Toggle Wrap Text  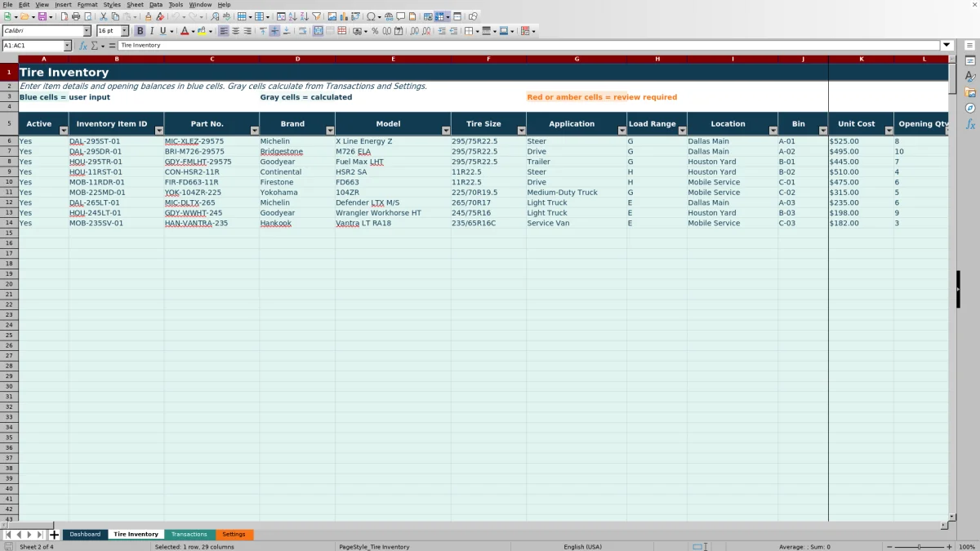pyautogui.click(x=302, y=31)
